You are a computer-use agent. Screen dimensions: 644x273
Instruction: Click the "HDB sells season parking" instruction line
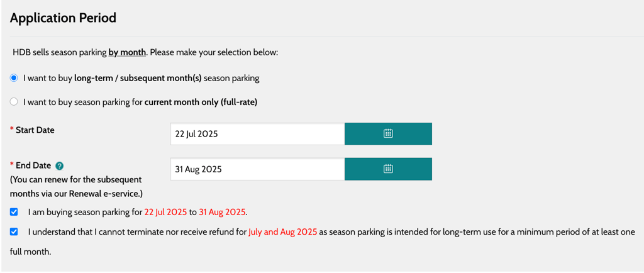(x=146, y=53)
